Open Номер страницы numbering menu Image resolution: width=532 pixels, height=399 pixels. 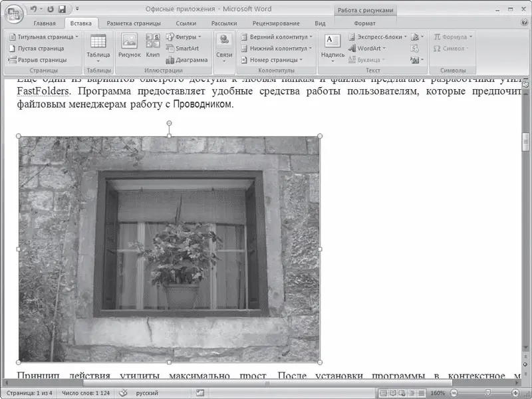click(271, 60)
